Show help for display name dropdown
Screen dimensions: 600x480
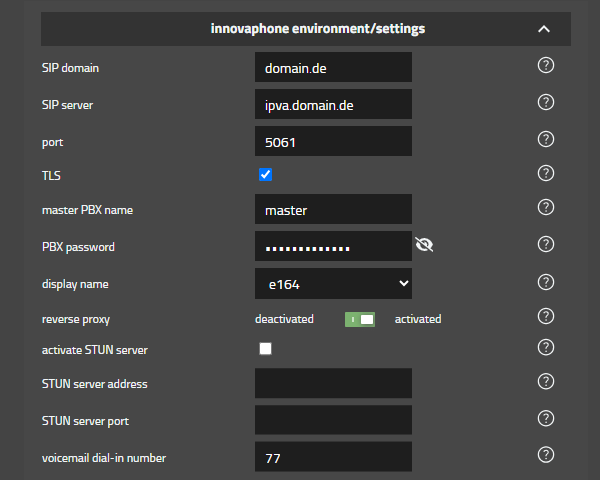point(546,282)
